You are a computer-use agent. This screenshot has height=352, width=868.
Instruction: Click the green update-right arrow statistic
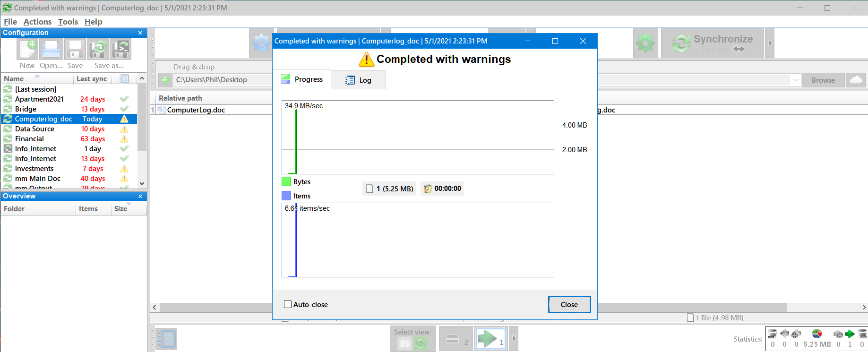pyautogui.click(x=850, y=334)
